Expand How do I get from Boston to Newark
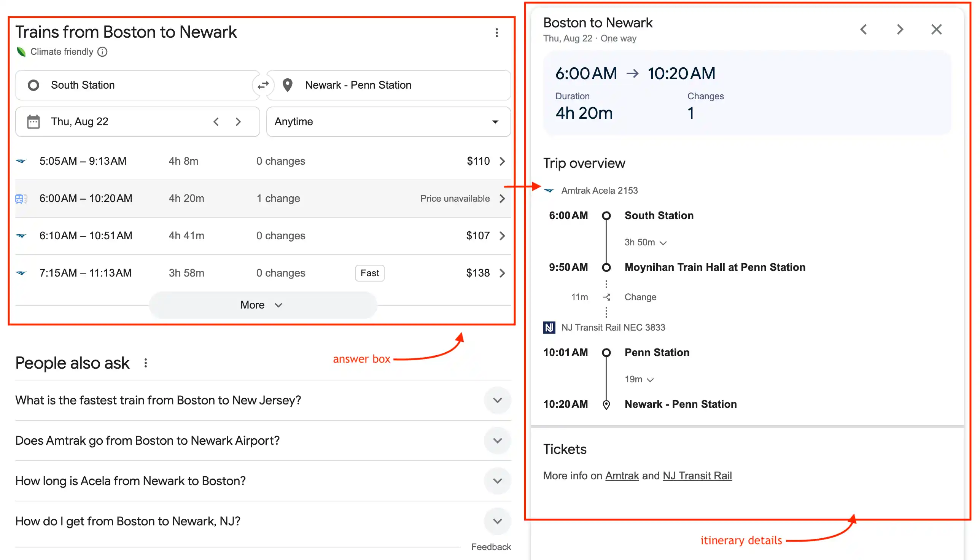980x560 pixels. (x=497, y=522)
